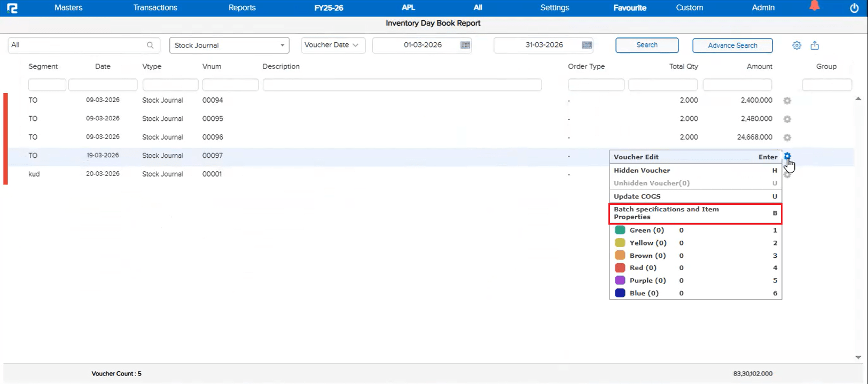Click the Group filter box
The height and width of the screenshot is (384, 868).
point(827,85)
